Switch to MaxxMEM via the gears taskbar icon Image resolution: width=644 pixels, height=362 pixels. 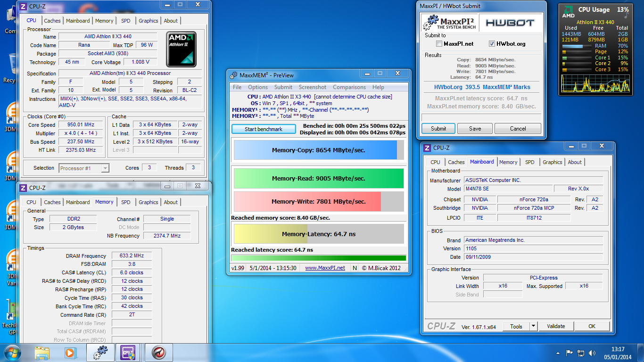point(100,353)
